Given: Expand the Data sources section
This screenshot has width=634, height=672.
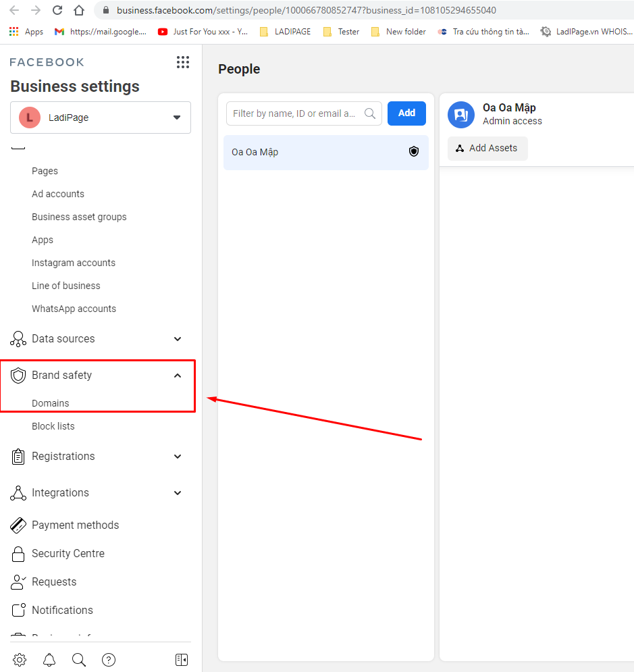Looking at the screenshot, I should (x=178, y=339).
